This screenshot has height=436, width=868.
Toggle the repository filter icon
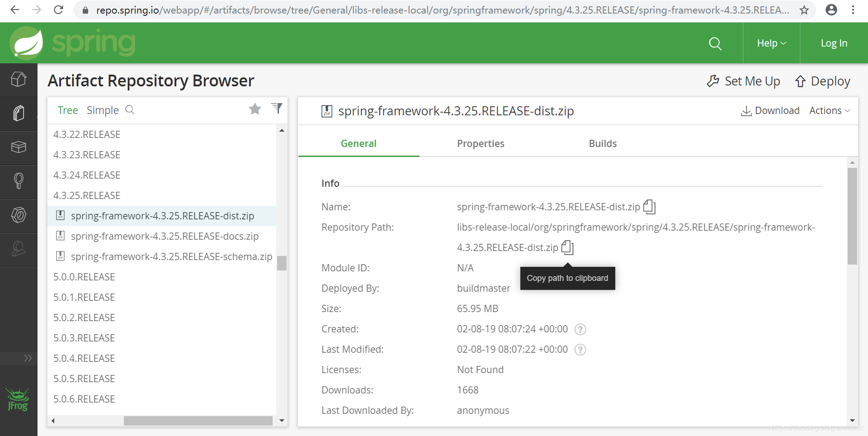(x=277, y=109)
